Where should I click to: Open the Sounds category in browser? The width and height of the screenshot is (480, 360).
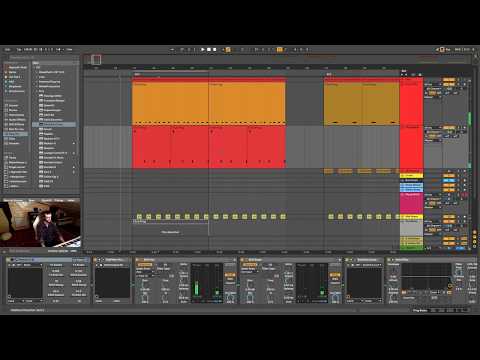coord(14,105)
